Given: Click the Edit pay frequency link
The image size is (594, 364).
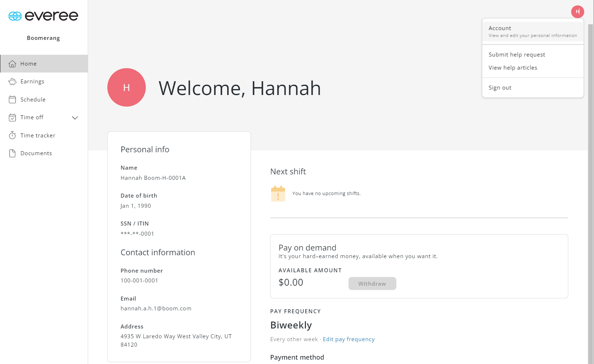Looking at the screenshot, I should point(348,339).
